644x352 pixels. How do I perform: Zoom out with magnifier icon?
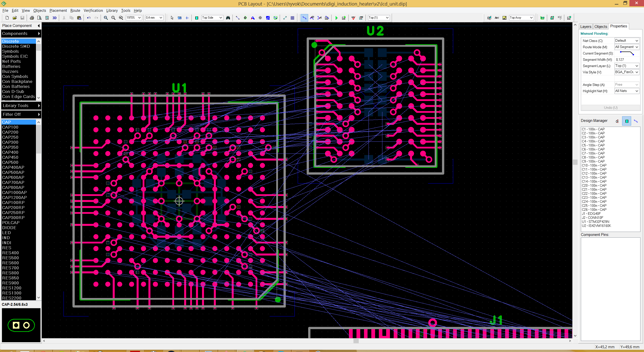[113, 18]
